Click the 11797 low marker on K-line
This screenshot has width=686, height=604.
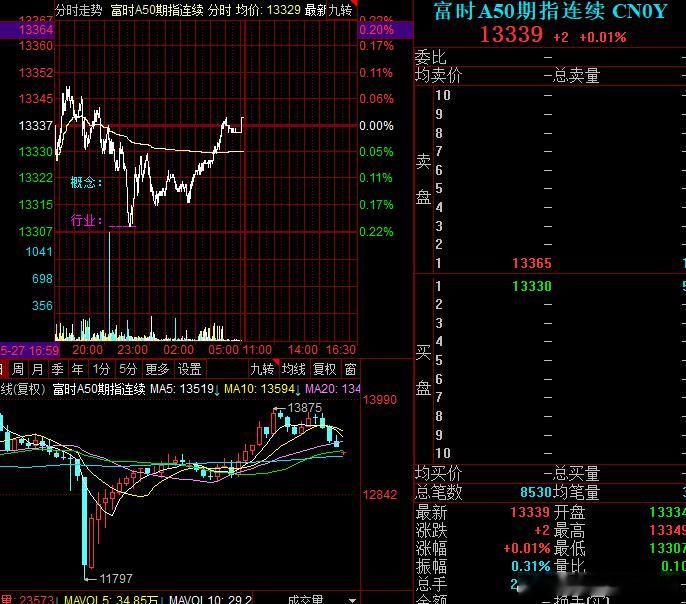click(x=116, y=579)
